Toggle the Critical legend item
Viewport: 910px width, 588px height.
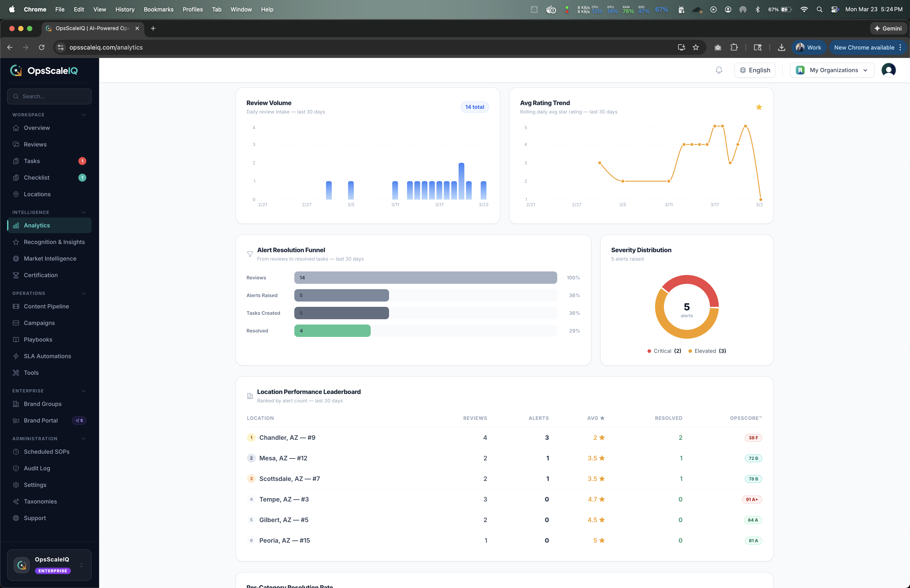point(664,351)
